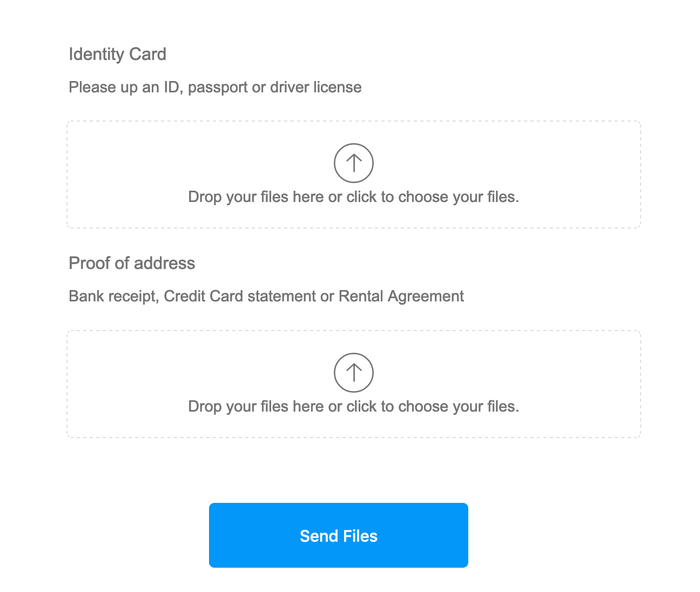
Task: Submit the form with Send Files
Action: (339, 535)
